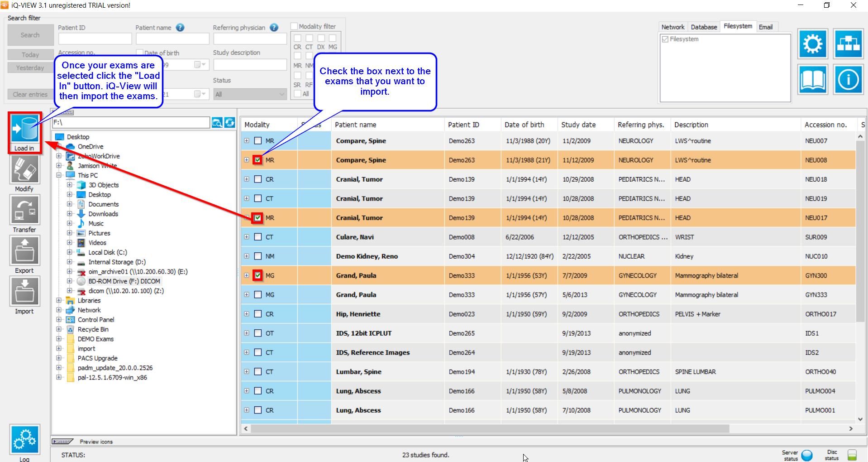Click the Import folder icon

[x=25, y=291]
